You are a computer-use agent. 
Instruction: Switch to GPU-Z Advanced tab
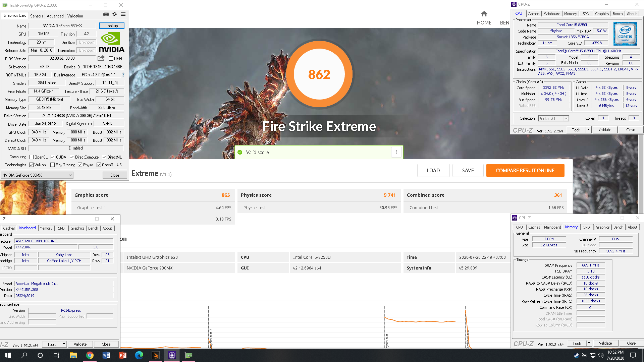[55, 16]
